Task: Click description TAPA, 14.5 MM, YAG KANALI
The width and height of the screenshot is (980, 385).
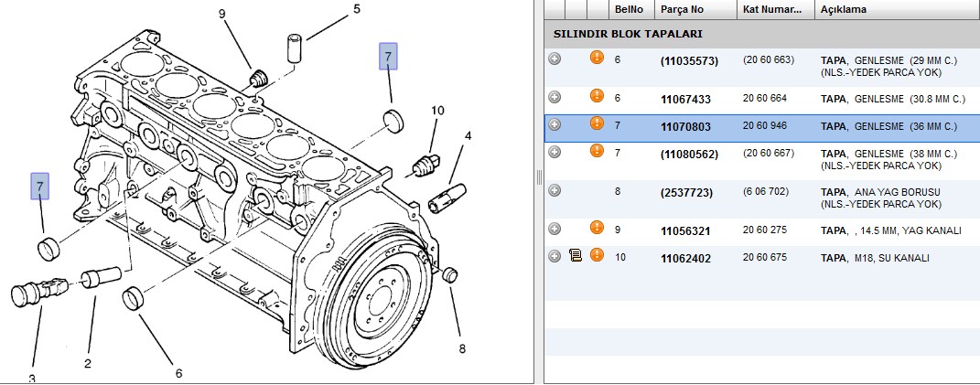Action: (x=890, y=230)
